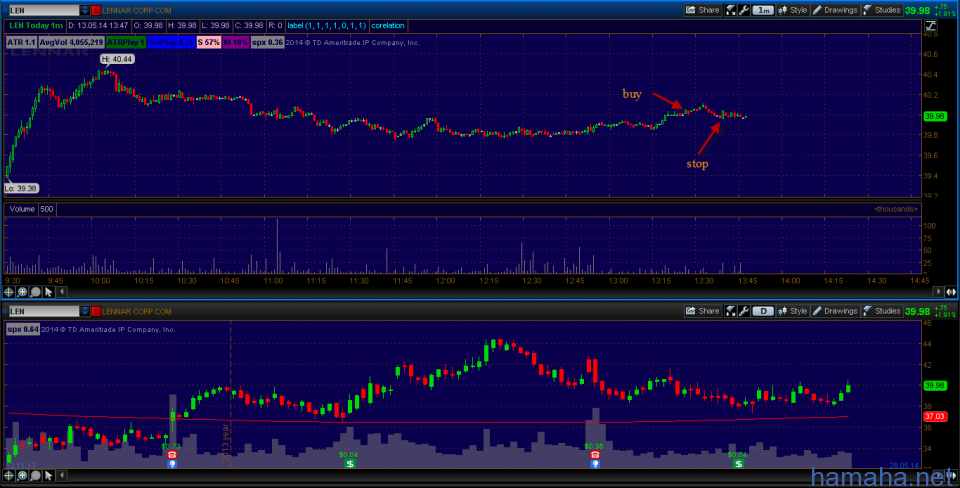960x488 pixels.
Task: Open quick study flask icon, lower chart
Action: (x=730, y=311)
